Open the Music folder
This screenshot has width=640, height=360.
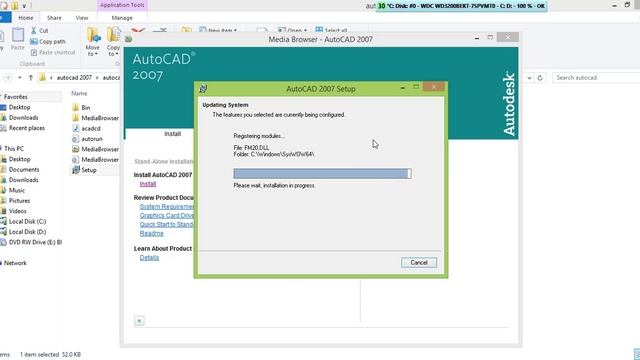tap(17, 190)
